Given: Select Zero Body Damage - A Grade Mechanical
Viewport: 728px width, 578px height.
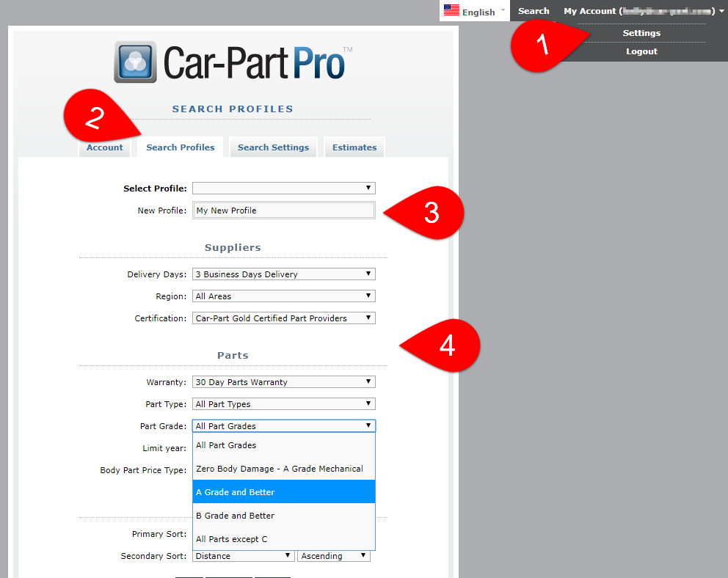Looking at the screenshot, I should pos(284,469).
